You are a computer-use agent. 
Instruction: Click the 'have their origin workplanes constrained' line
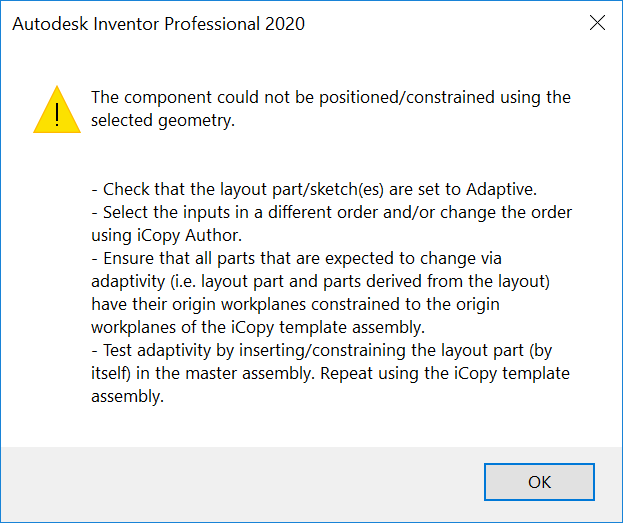pos(295,303)
